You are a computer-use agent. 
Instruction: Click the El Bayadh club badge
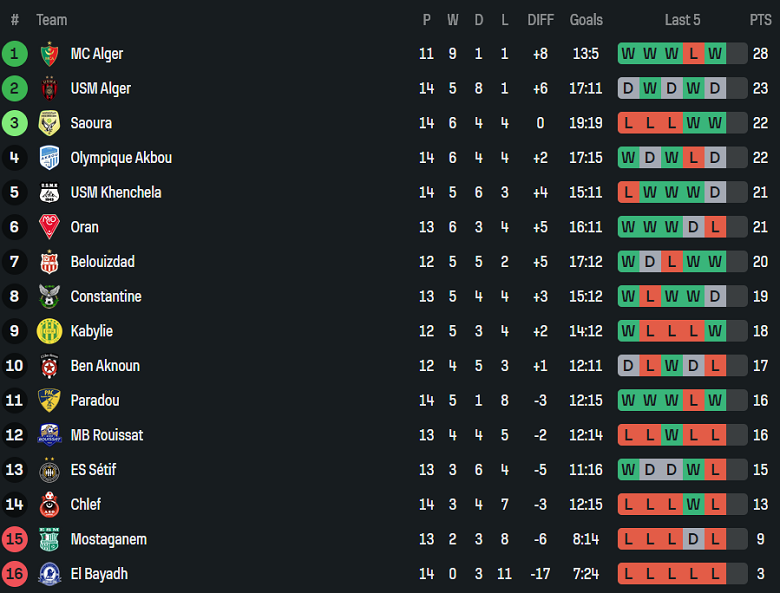pos(49,574)
